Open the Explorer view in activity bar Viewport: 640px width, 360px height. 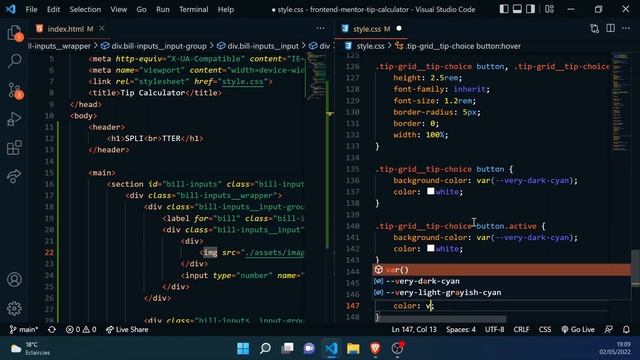14,33
